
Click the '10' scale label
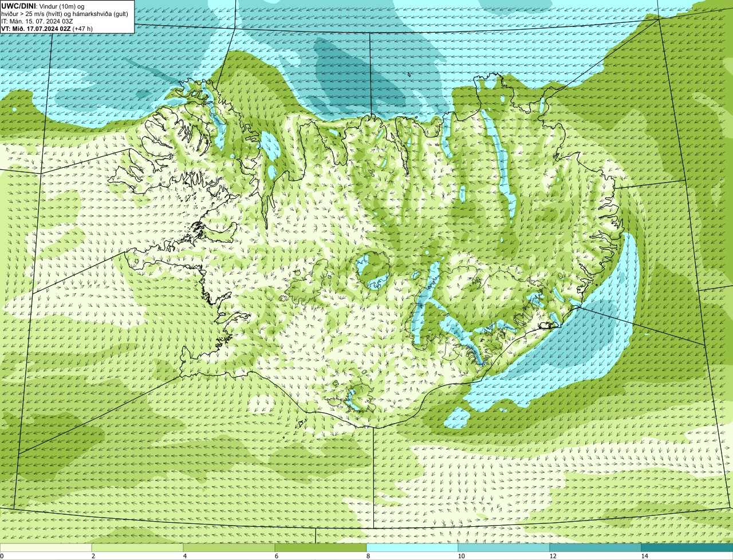pos(461,556)
